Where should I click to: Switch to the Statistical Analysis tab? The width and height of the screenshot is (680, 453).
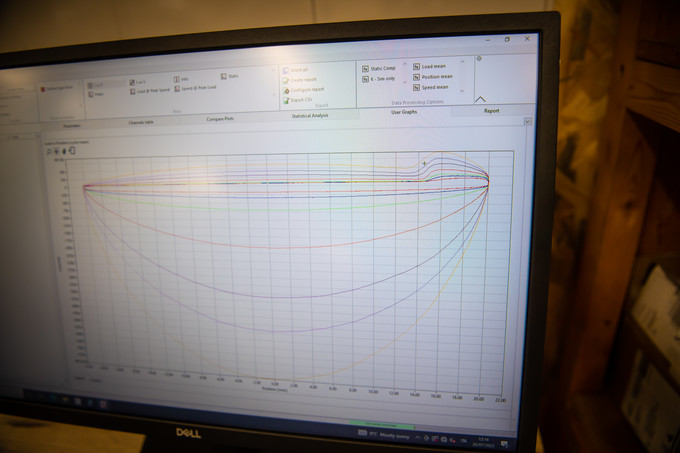point(309,115)
